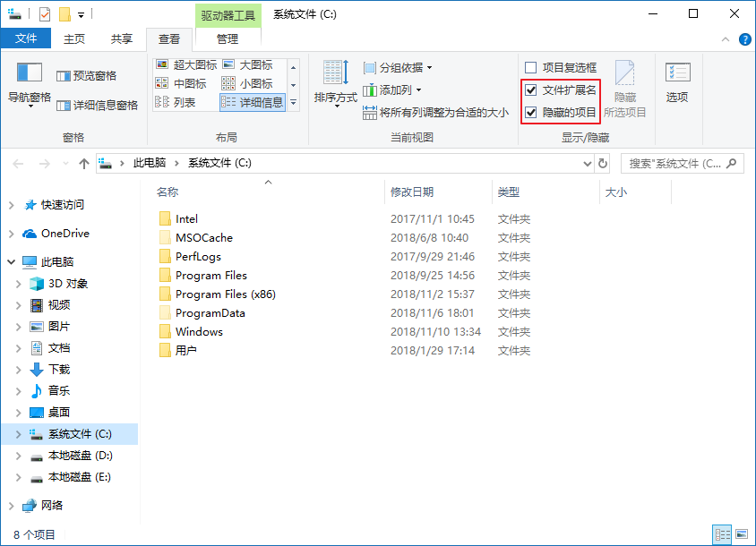Select the Program Files (x86) folder
This screenshot has width=756, height=546.
(225, 294)
